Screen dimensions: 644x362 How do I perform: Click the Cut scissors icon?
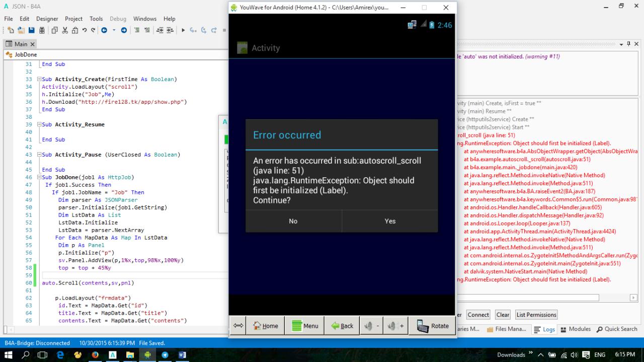point(65,30)
